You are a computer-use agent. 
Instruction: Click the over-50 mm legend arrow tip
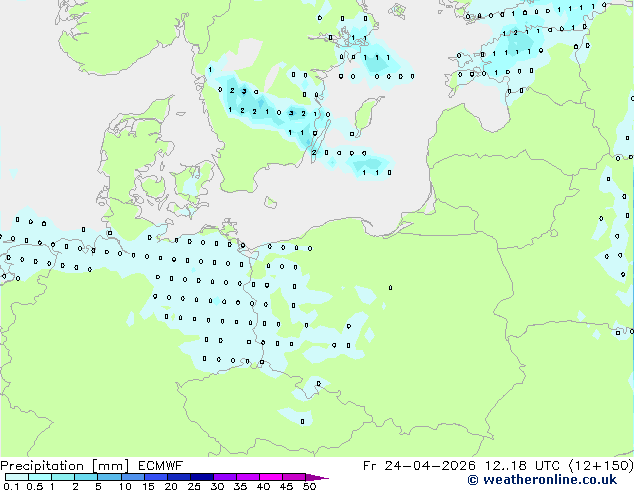click(317, 477)
